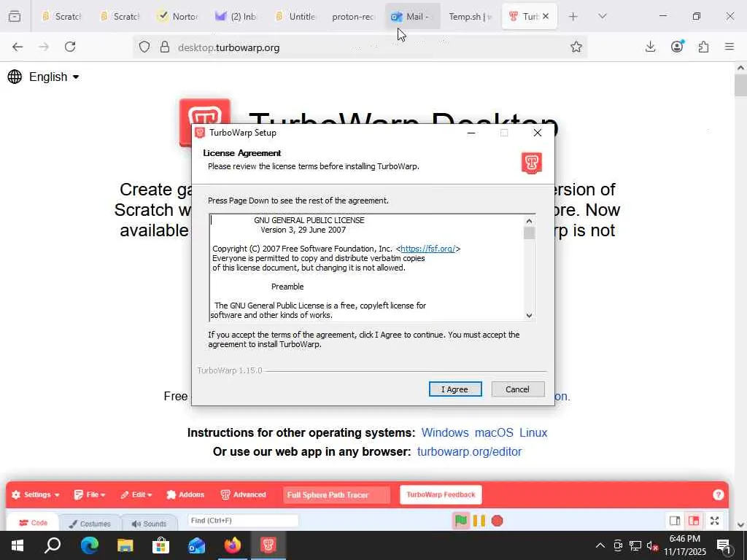Switch to the first Scratch tab

[x=61, y=17]
